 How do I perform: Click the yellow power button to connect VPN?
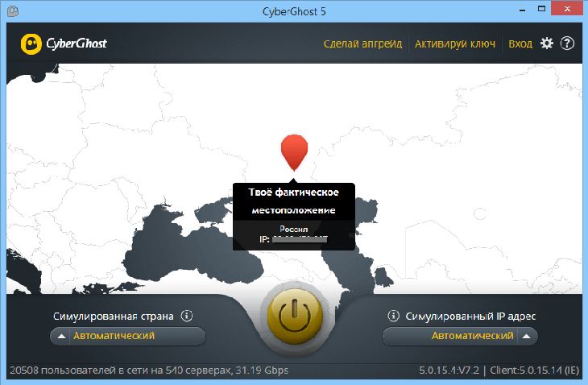(295, 317)
